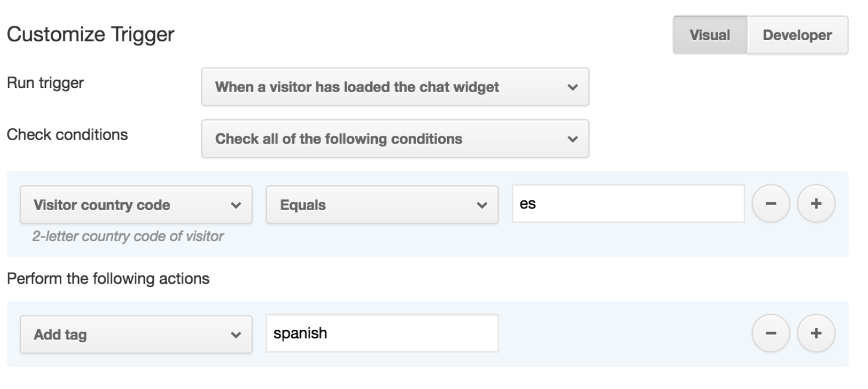Focus the tag field containing spanish
This screenshot has height=389, width=868.
coord(381,333)
